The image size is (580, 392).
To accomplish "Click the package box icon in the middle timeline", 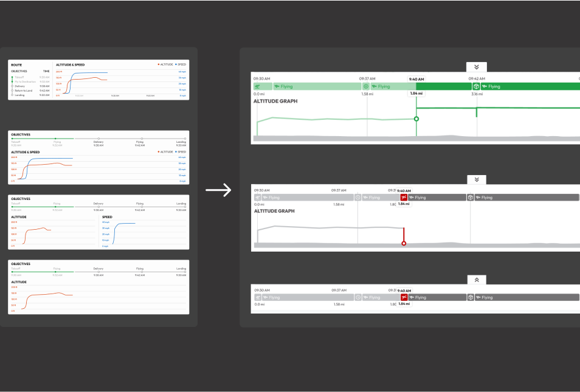I will 470,197.
